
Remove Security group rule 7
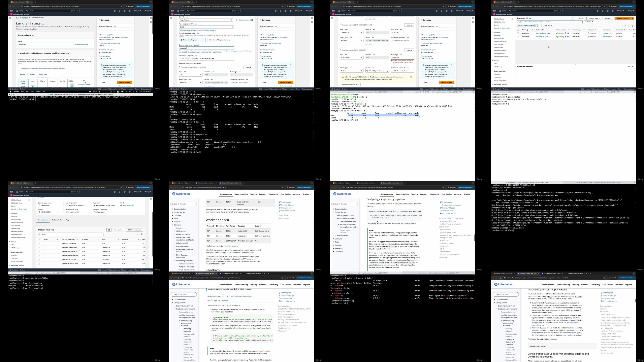[409, 50]
